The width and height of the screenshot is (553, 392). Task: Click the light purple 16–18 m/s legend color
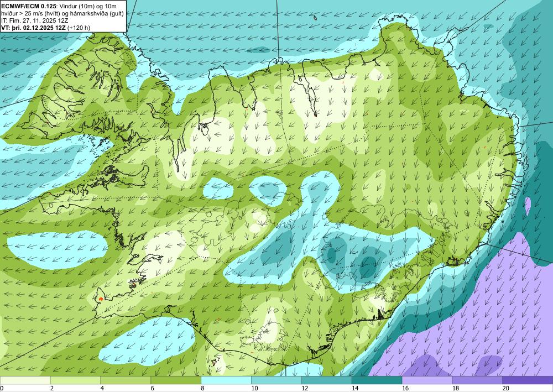[427, 380]
